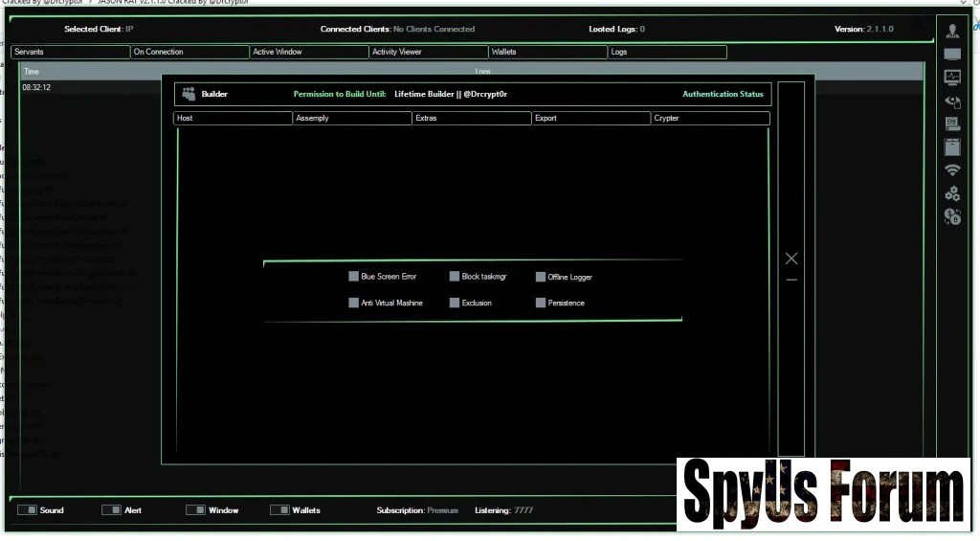This screenshot has height=541, width=980.
Task: Toggle the Alert switch in bottom bar
Action: [x=111, y=510]
